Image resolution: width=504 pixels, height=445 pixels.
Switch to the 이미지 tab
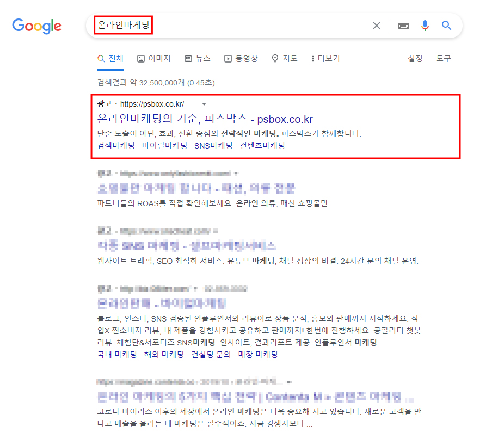point(154,58)
